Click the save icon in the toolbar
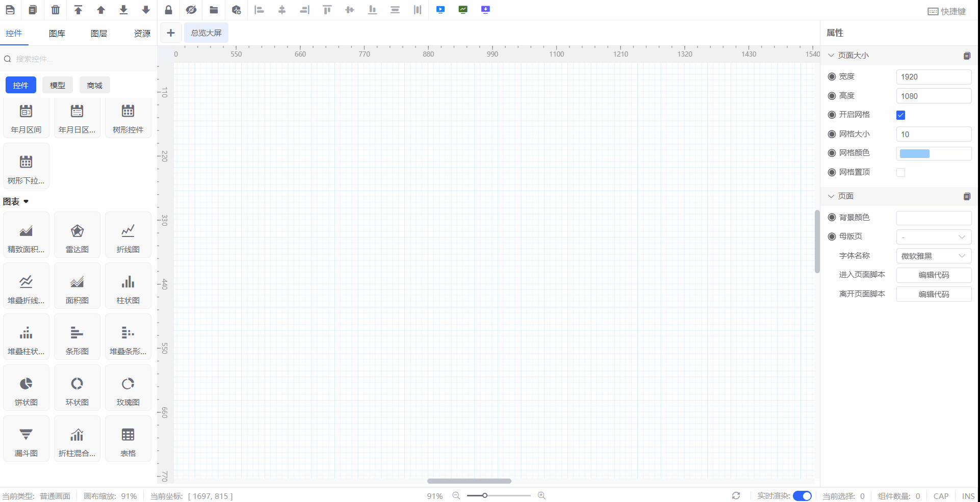This screenshot has height=502, width=980. (10, 10)
